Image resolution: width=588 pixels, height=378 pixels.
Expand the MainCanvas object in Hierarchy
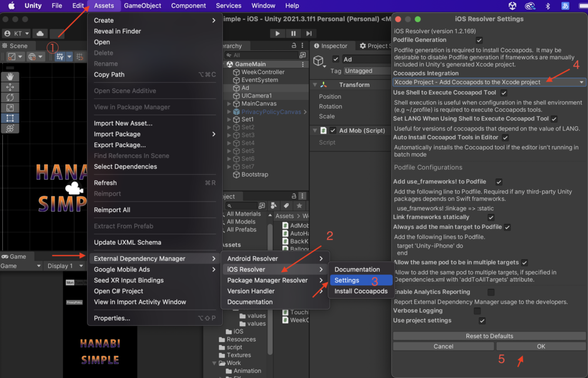229,103
